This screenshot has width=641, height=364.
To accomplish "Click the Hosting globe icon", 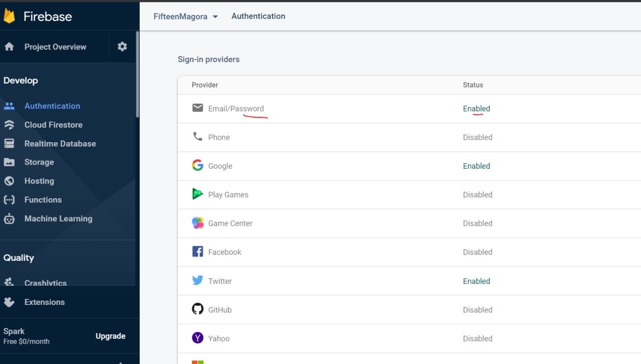I will coord(9,181).
